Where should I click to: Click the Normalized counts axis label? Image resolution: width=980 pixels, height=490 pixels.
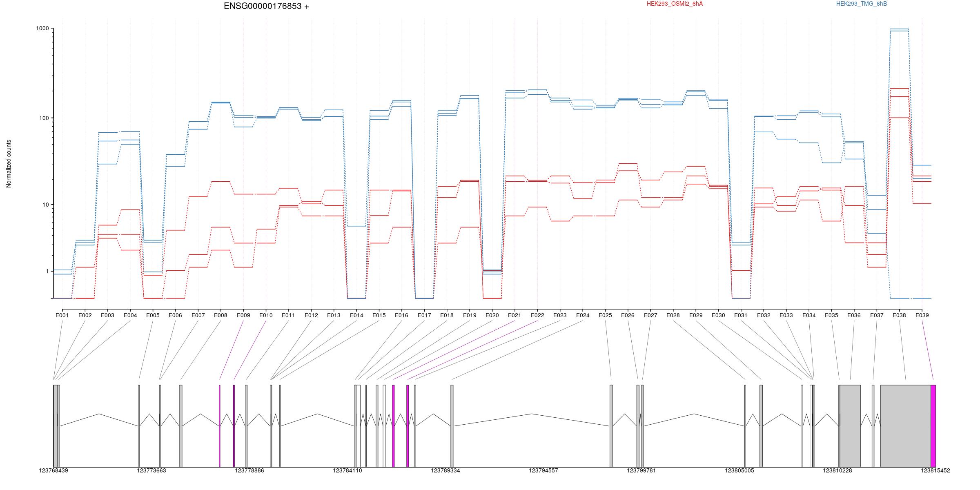coord(9,164)
